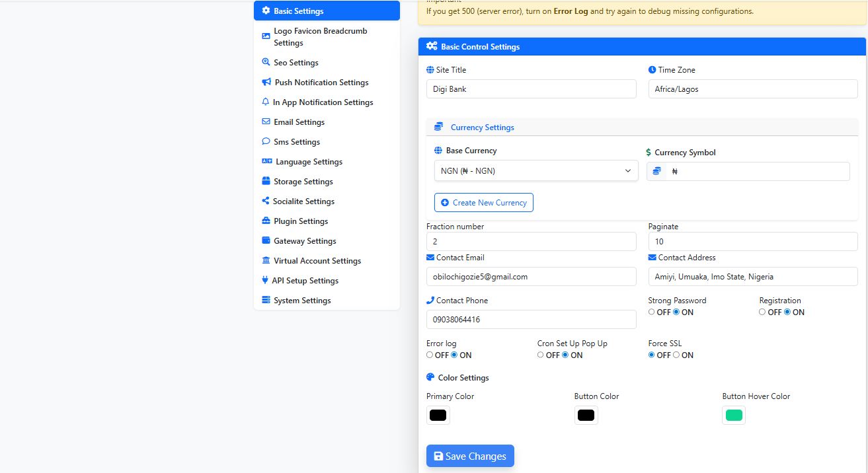This screenshot has height=473, width=868.
Task: Click the megaphone icon for Push Notification Settings
Action: (x=266, y=83)
